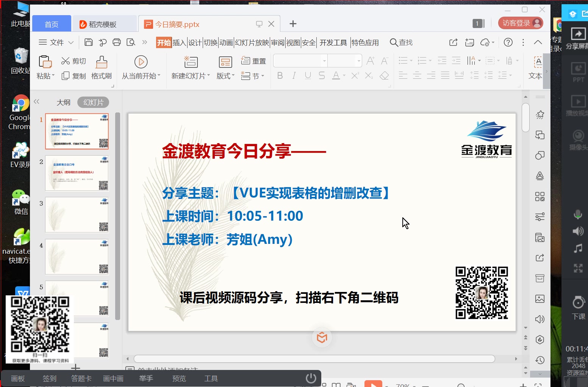Start slideshow from current slide icon
Viewport: 588px width, 387px height.
pos(141,62)
